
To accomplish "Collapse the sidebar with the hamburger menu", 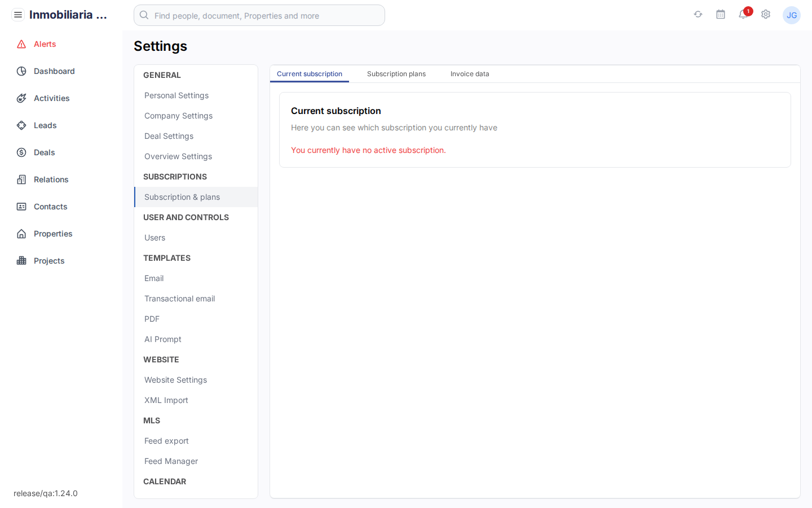I will tap(18, 14).
